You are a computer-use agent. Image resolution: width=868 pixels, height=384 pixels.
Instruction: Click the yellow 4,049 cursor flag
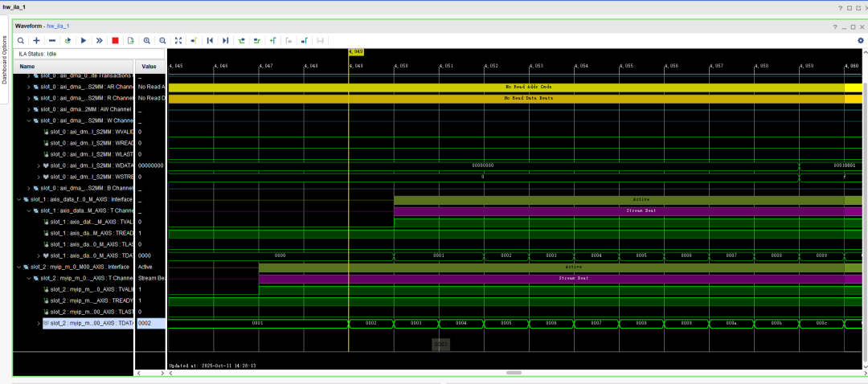coord(356,52)
